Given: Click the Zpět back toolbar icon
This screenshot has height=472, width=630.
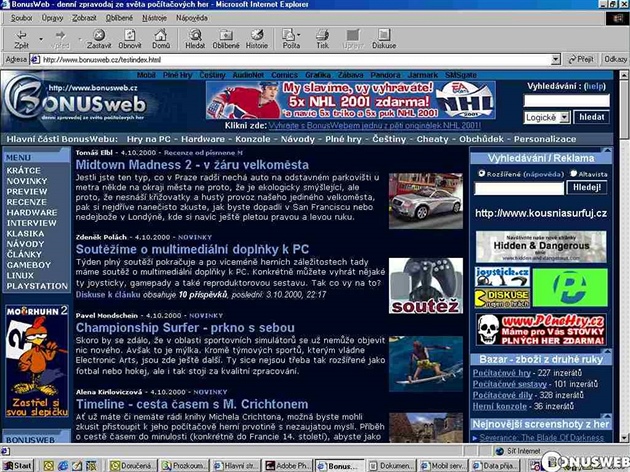Looking at the screenshot, I should 21,39.
